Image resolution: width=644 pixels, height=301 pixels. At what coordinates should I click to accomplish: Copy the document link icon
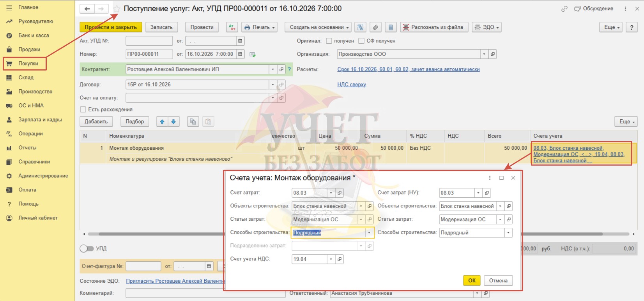coord(564,9)
